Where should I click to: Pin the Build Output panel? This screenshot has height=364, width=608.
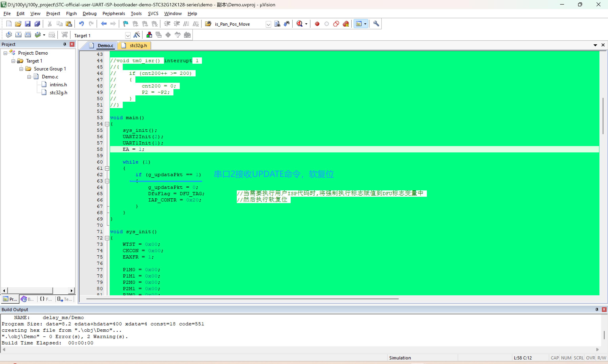pyautogui.click(x=597, y=309)
